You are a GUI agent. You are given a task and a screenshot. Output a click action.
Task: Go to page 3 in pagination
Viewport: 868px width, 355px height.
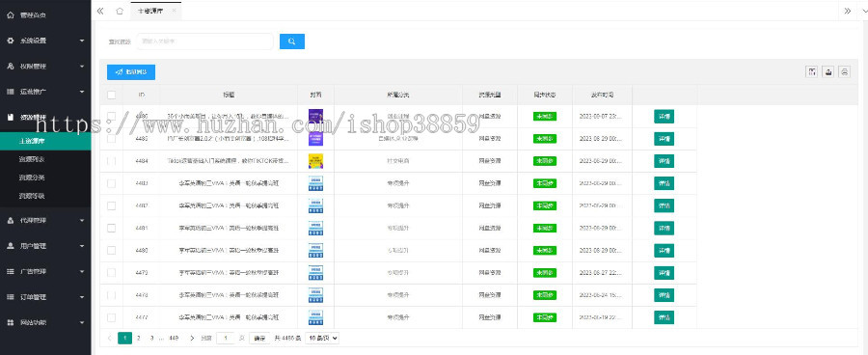[x=151, y=338]
